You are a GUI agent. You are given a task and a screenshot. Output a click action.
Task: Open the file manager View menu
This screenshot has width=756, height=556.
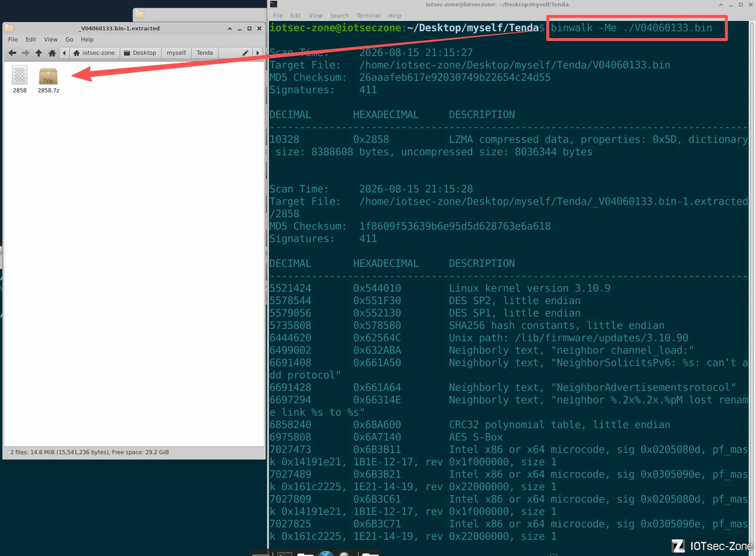(50, 39)
